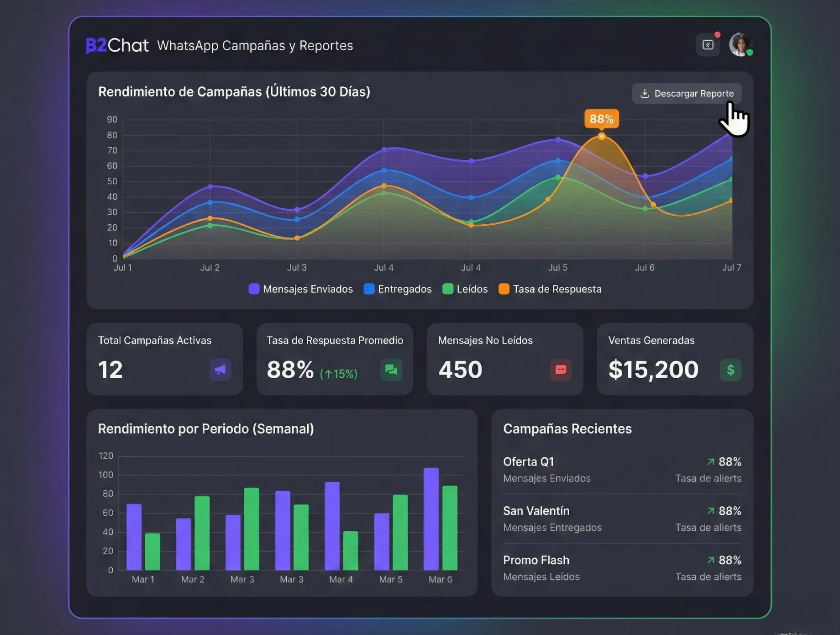
Task: Click the dollar sign icon in Ventas Generadas
Action: point(730,370)
